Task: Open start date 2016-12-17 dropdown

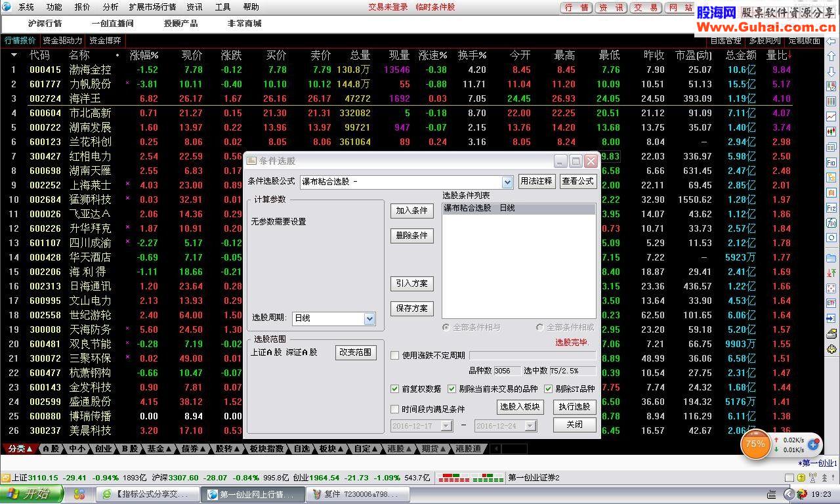Action: click(x=446, y=426)
